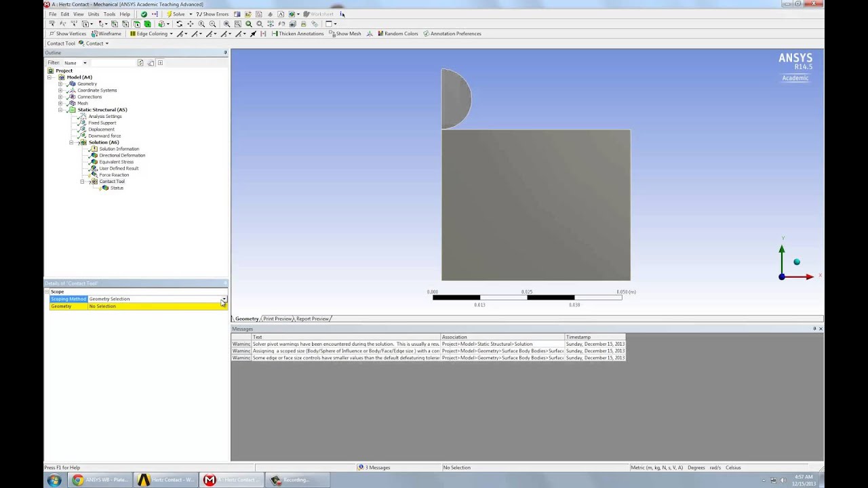The height and width of the screenshot is (488, 868).
Task: Open the Tools menu
Action: click(x=109, y=14)
